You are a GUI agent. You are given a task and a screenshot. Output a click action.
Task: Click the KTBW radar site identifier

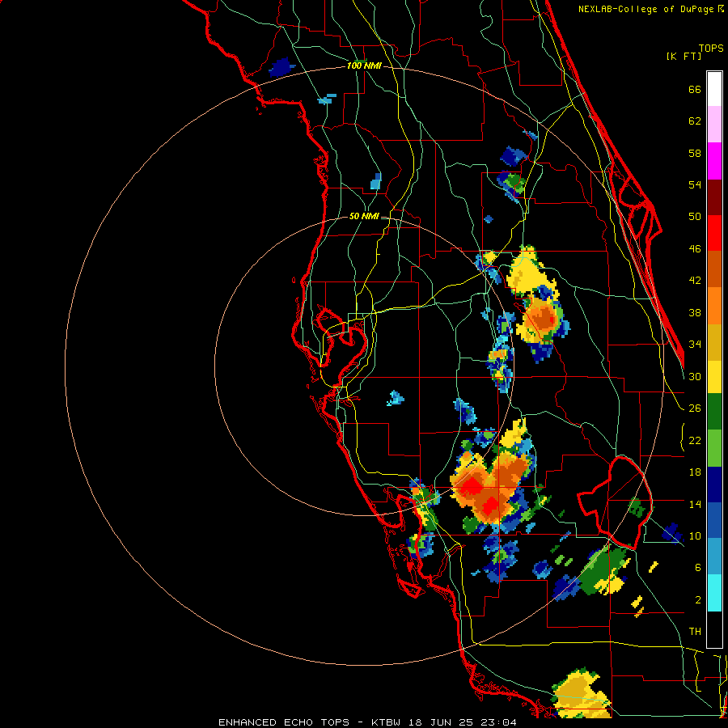(x=385, y=722)
